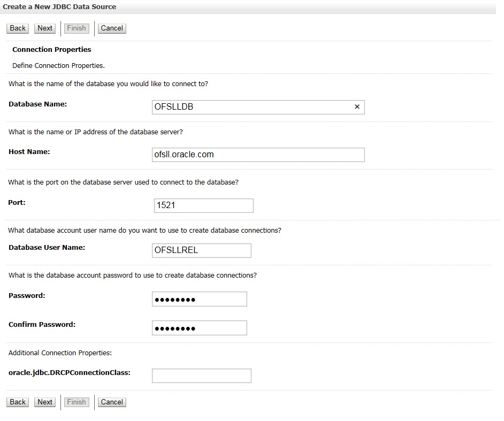
Task: Click the 'Database User Name:' label
Action: [47, 248]
